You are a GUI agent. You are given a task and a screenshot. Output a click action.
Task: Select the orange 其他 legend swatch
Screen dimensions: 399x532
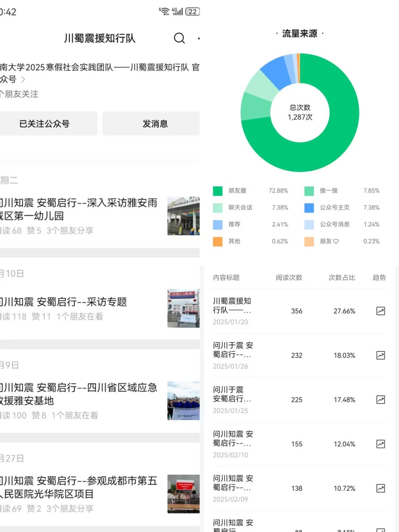coord(217,241)
